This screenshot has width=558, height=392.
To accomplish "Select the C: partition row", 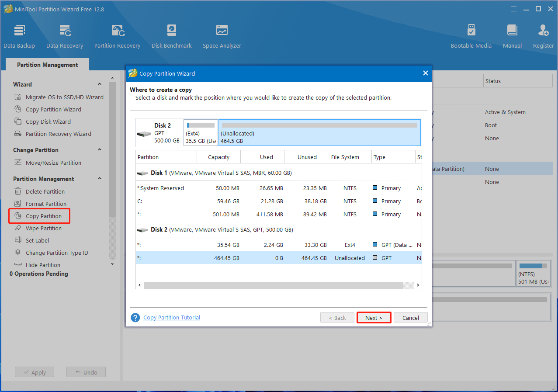I will tap(278, 201).
